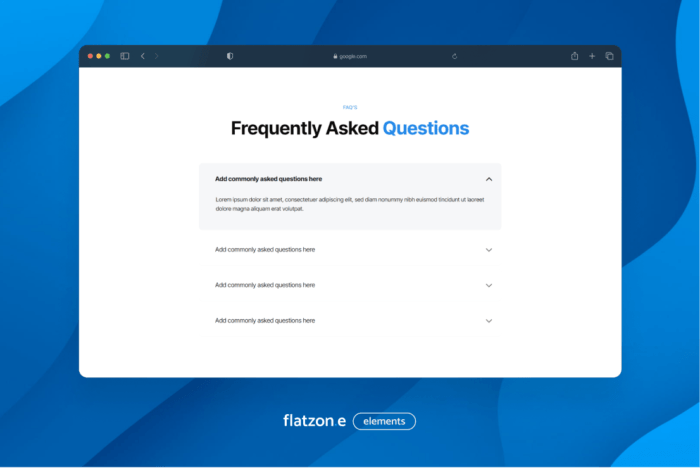Toggle the Safari sidebar icon
This screenshot has height=468, width=700.
(x=125, y=56)
